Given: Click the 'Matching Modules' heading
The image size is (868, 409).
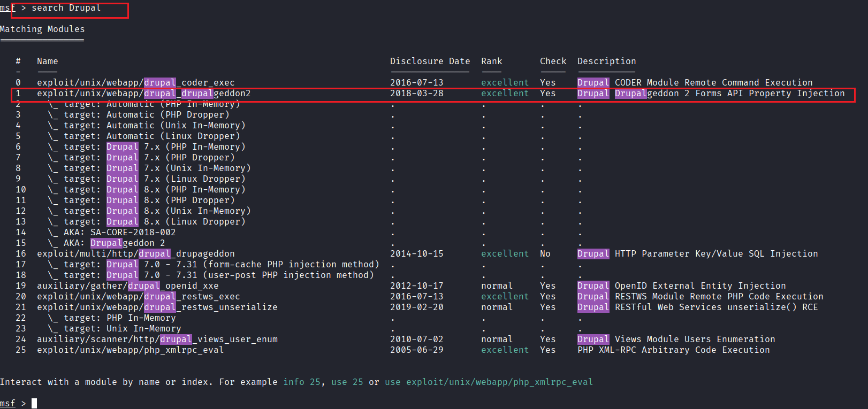Looking at the screenshot, I should click(42, 29).
